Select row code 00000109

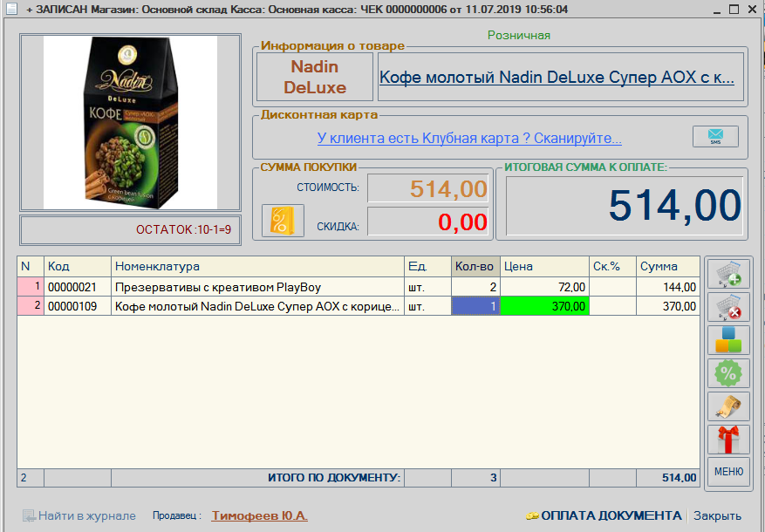coord(78,306)
